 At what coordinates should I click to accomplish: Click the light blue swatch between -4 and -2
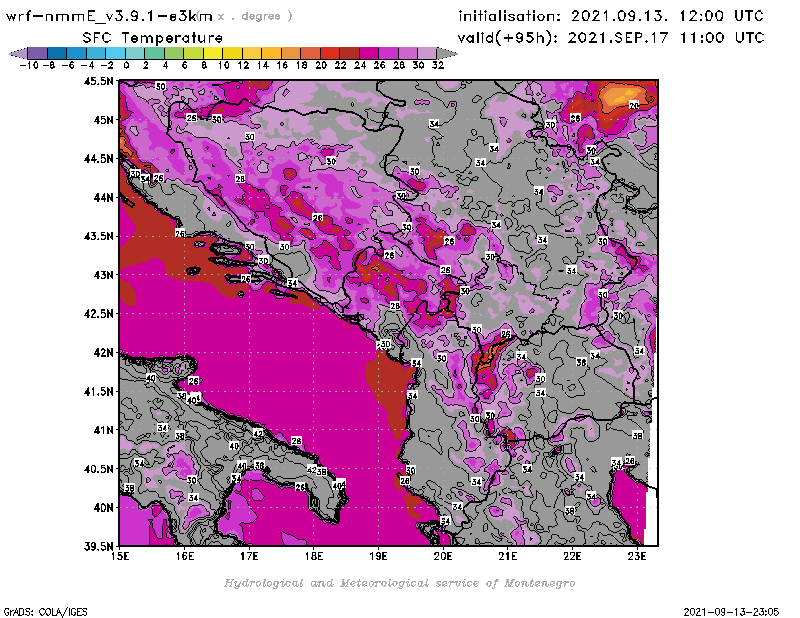(96, 53)
